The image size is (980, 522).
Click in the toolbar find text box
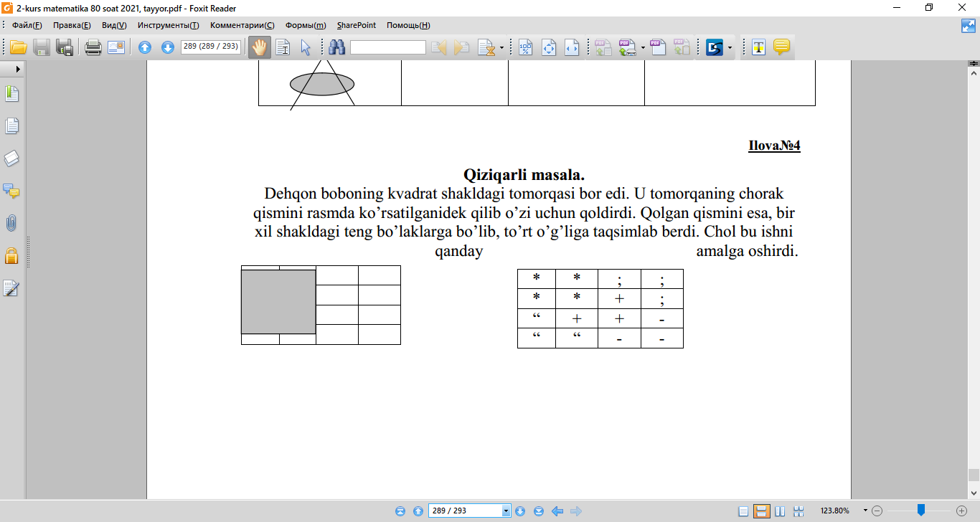388,47
